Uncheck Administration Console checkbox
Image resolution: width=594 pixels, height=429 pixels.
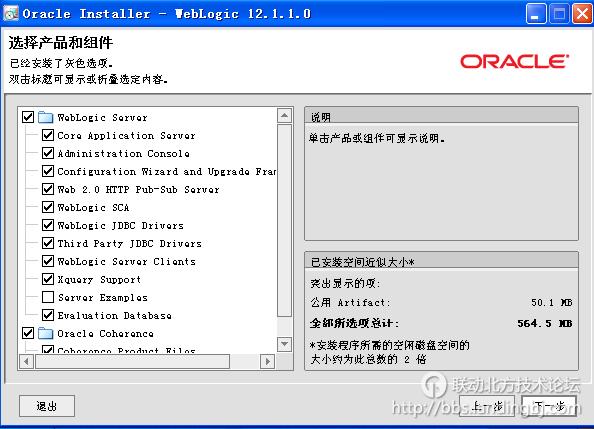pos(48,153)
